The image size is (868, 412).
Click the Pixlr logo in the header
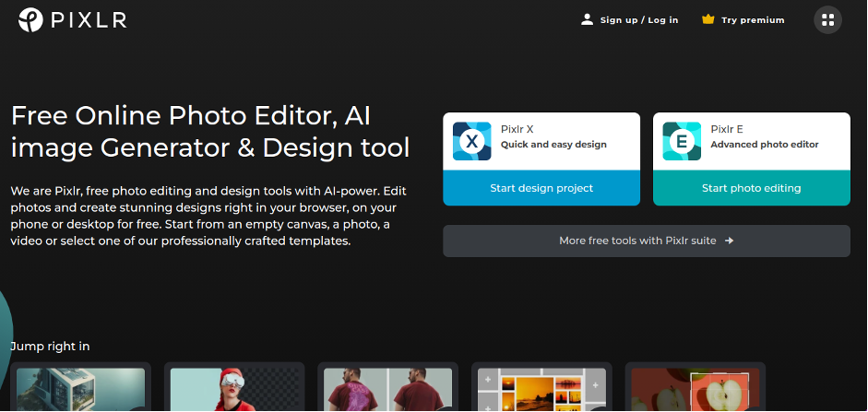coord(30,19)
